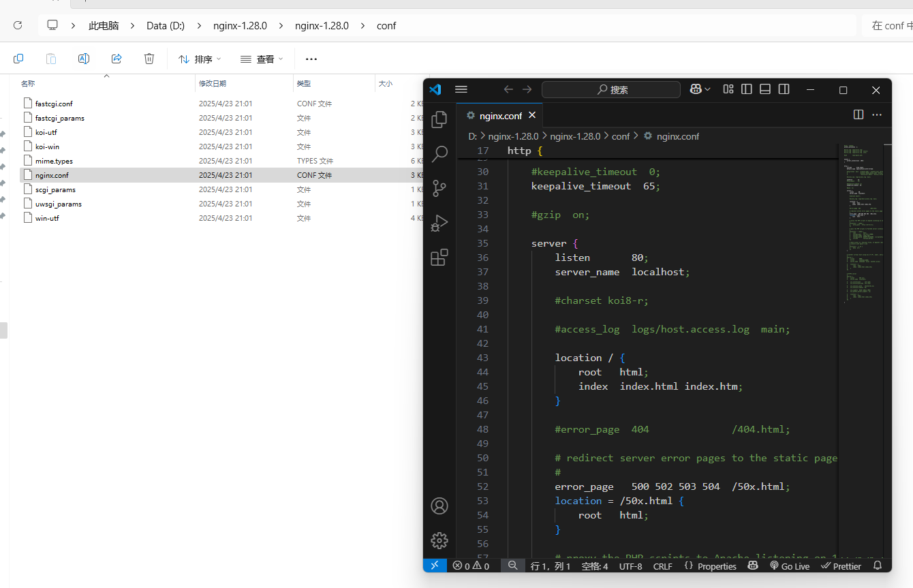This screenshot has height=588, width=913.
Task: Open the Accounts menu in VS Code
Action: tap(439, 506)
